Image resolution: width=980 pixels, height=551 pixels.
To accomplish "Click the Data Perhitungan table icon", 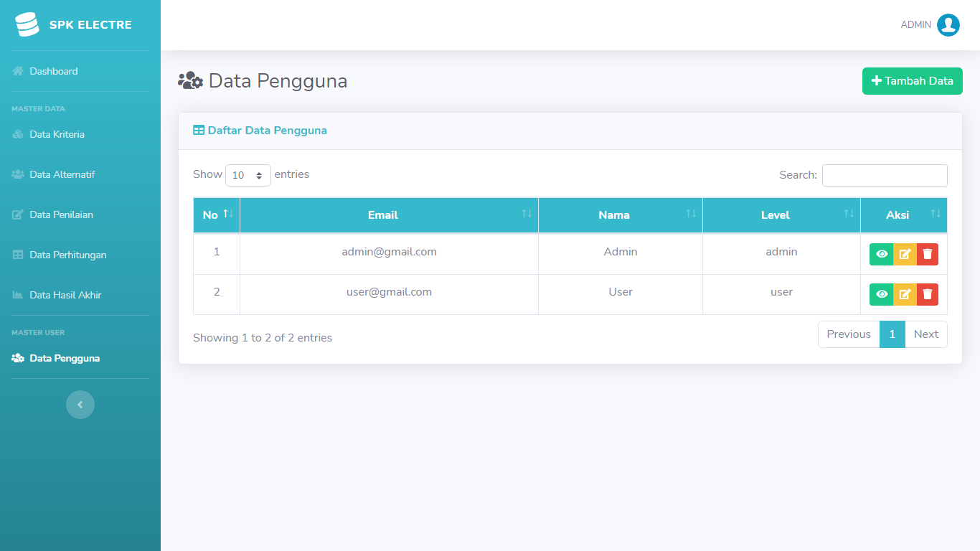I will (18, 255).
